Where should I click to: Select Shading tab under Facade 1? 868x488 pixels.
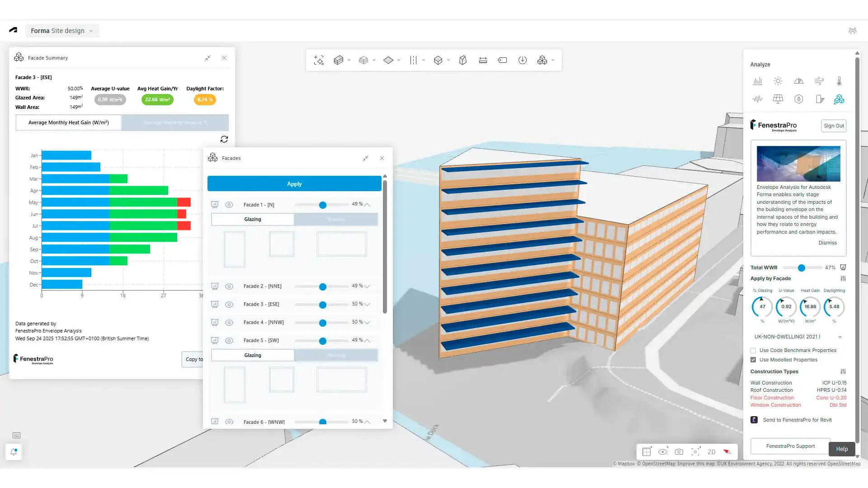pos(336,220)
